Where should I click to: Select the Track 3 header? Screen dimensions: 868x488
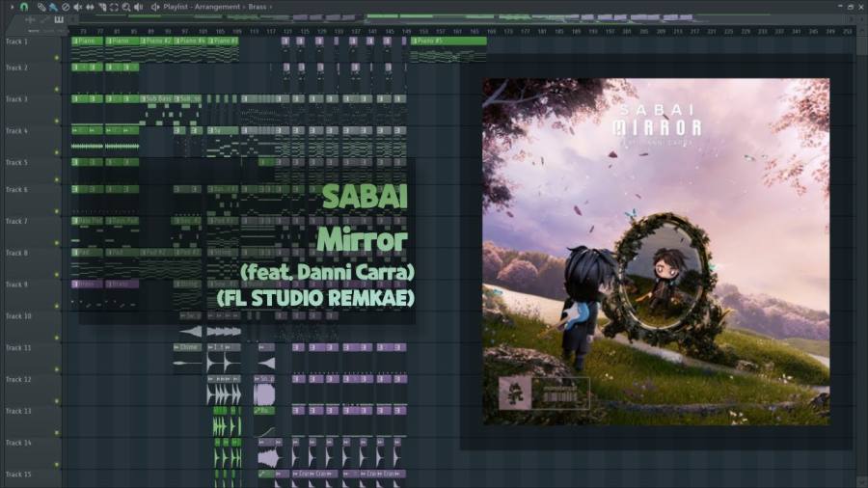(31, 110)
